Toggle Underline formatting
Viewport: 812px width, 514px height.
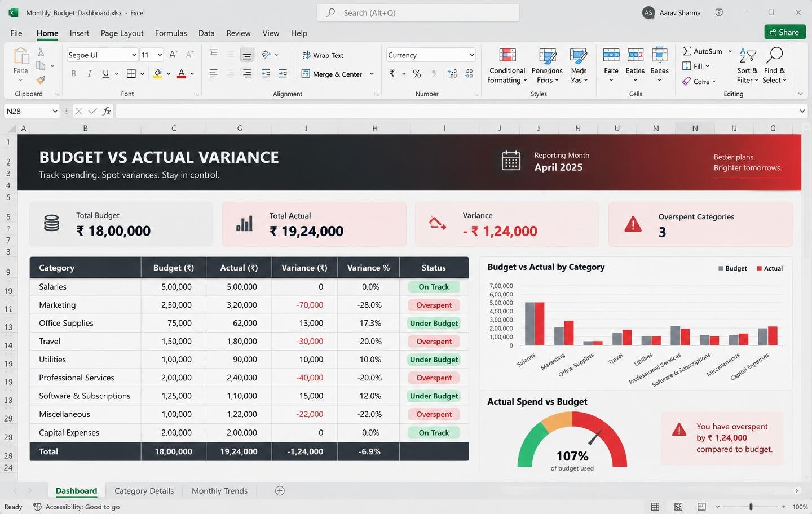(105, 73)
